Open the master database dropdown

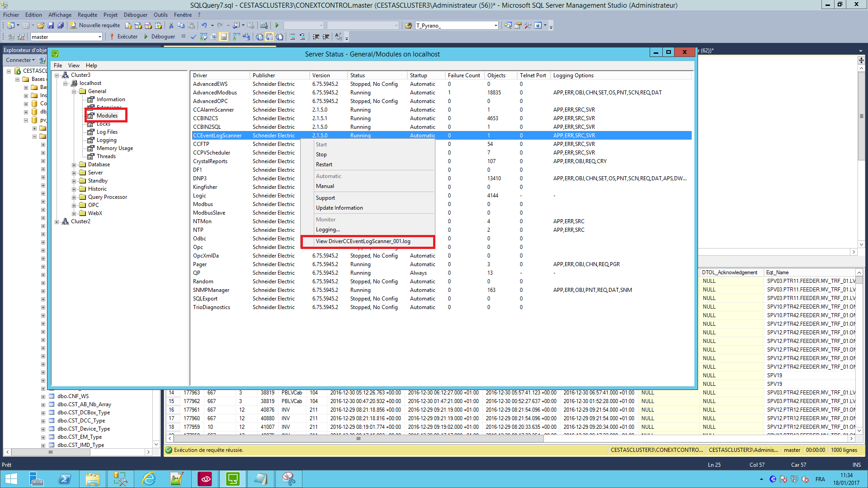[100, 37]
